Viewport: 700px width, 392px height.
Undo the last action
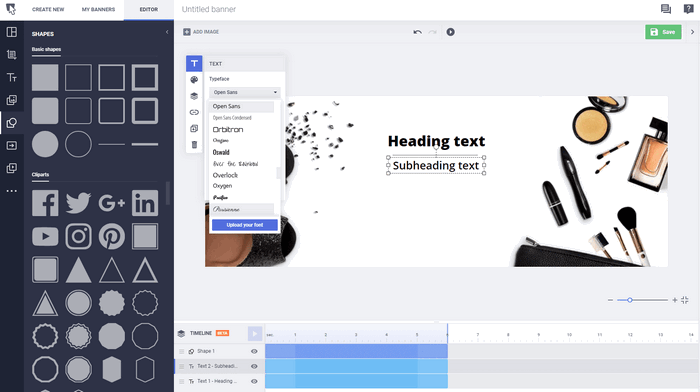(417, 32)
